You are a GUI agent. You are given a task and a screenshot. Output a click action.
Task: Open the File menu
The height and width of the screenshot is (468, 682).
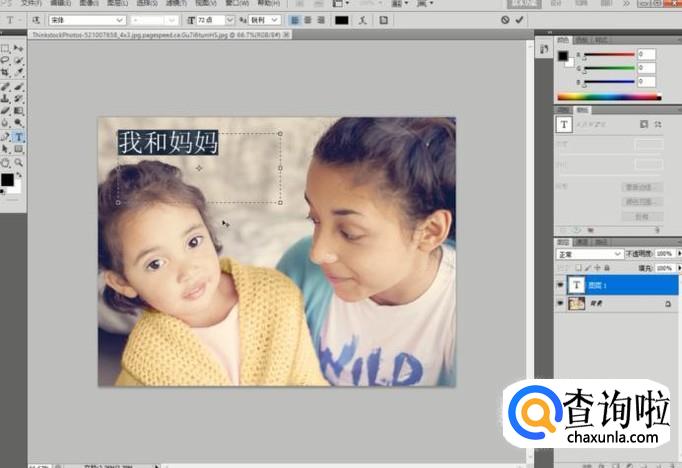(31, 4)
